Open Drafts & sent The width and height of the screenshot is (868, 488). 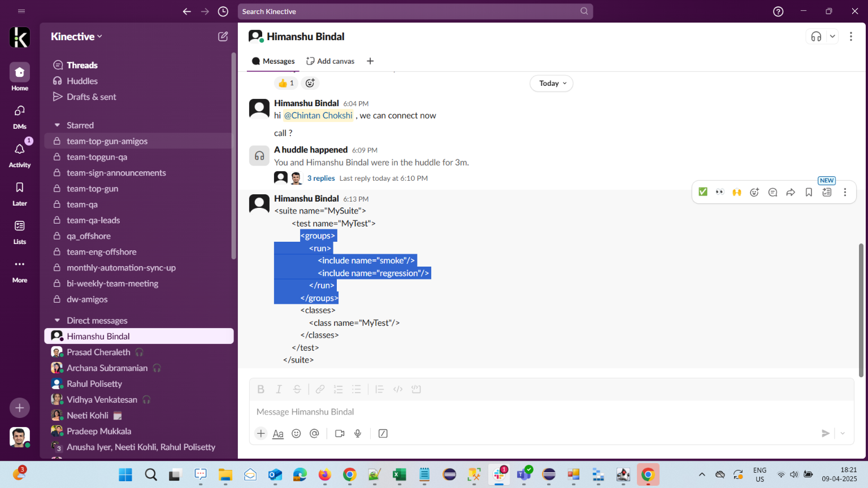tap(91, 97)
